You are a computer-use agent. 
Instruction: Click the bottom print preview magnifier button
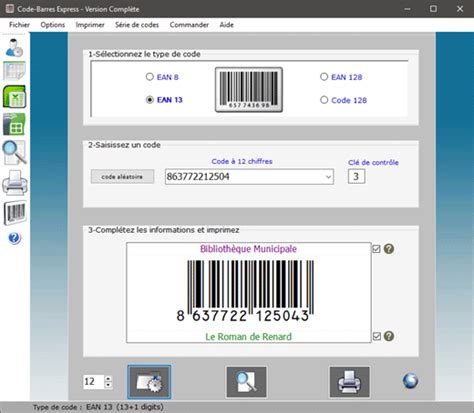tap(246, 382)
